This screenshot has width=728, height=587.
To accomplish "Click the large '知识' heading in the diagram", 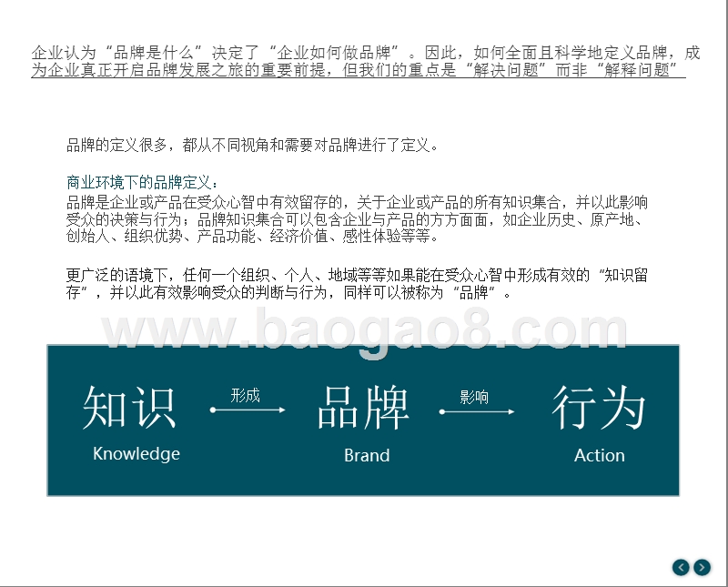I will pos(129,407).
